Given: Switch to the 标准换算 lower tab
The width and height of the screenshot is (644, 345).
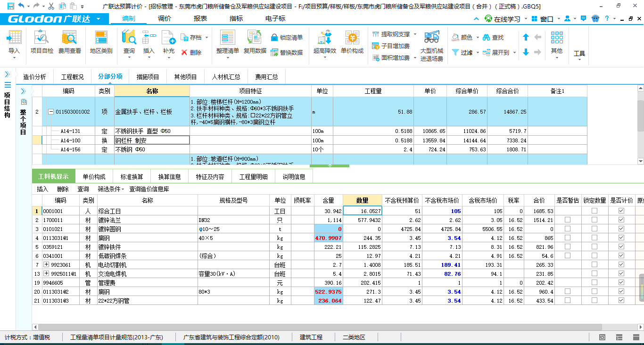Looking at the screenshot, I should coord(132,177).
